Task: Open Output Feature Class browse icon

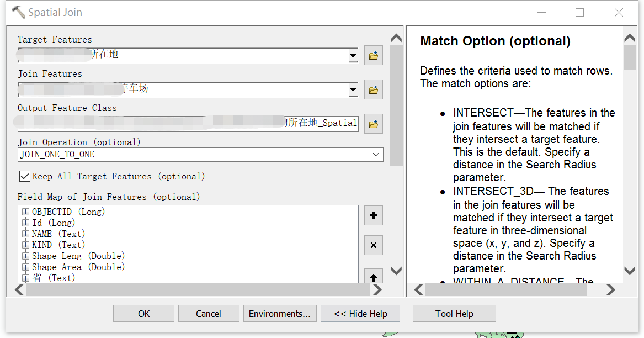Action: (x=374, y=124)
